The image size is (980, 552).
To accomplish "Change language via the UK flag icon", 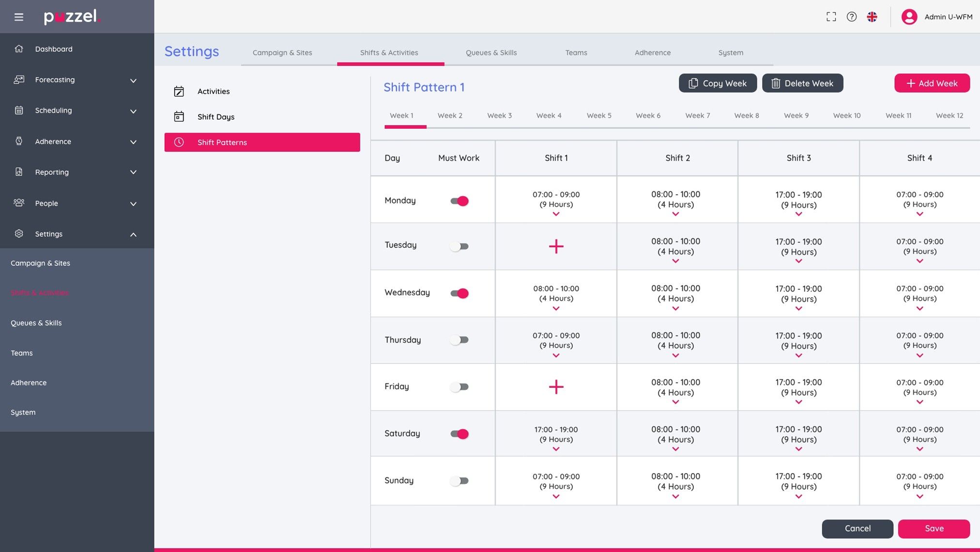I will [872, 16].
